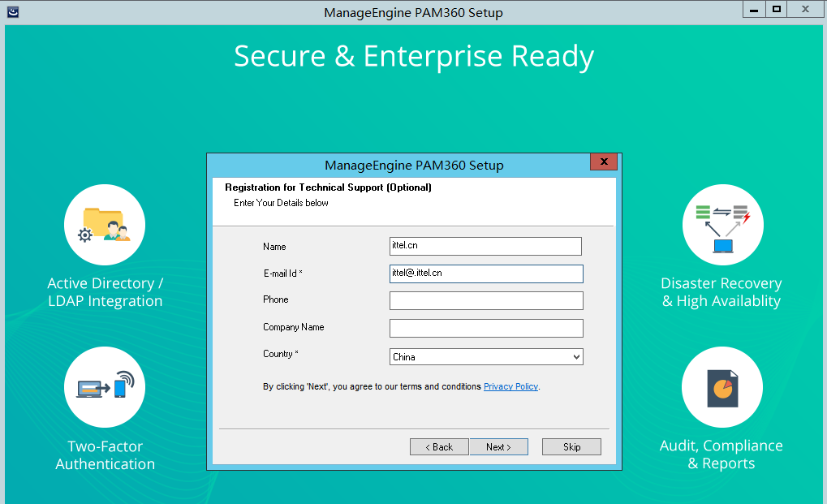Click the 'Company Name' label
Image resolution: width=827 pixels, height=504 pixels.
pos(293,327)
